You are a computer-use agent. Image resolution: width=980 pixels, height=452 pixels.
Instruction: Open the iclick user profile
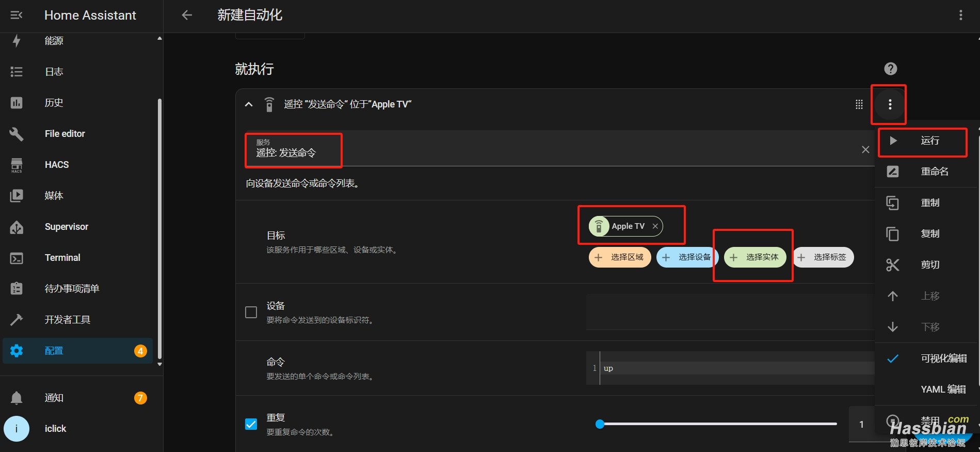pyautogui.click(x=78, y=429)
